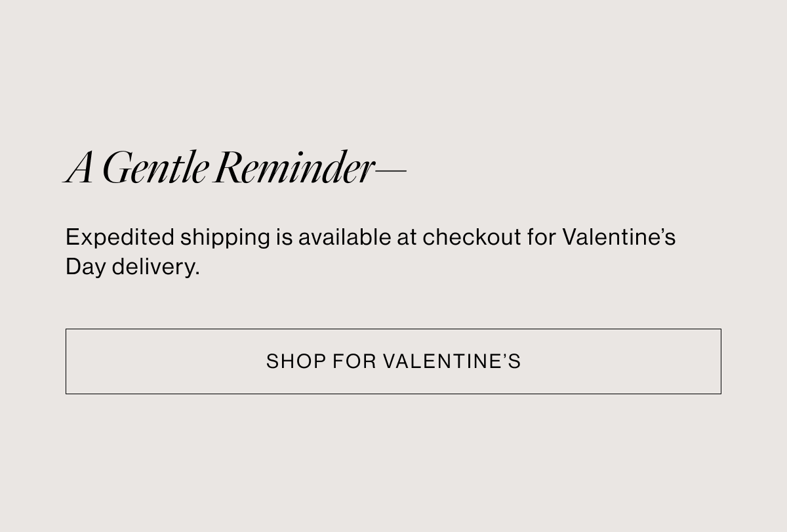Click the word 'Valentine's' in the body copy
787x532 pixels.
[619, 237]
